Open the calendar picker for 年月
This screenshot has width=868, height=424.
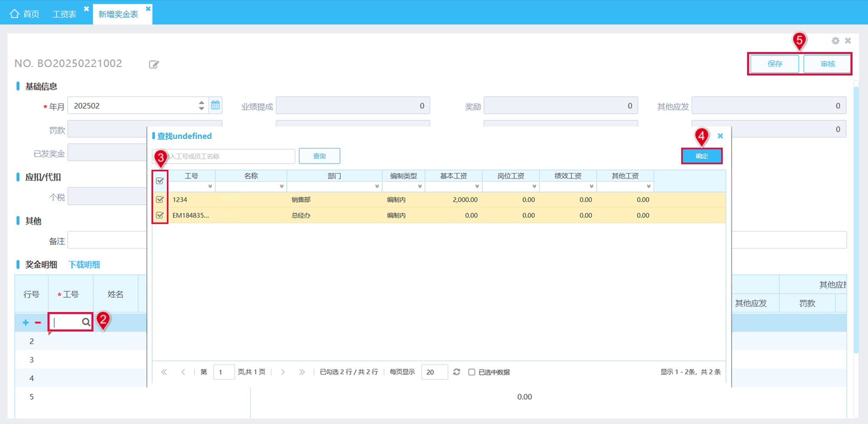click(215, 105)
